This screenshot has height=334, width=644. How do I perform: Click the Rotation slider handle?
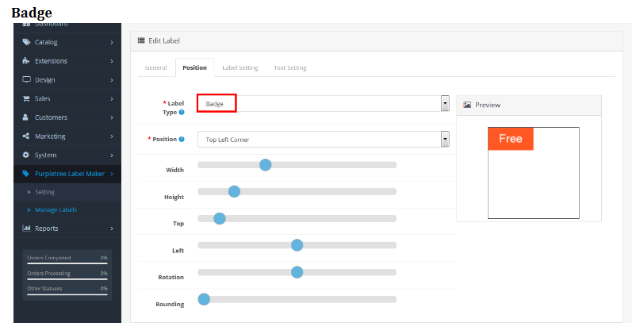click(x=297, y=272)
